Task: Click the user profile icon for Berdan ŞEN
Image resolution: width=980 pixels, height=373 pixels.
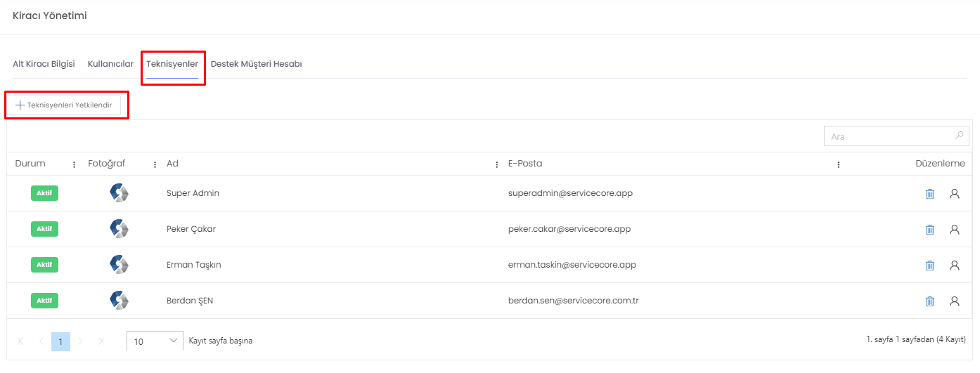Action: (x=954, y=301)
